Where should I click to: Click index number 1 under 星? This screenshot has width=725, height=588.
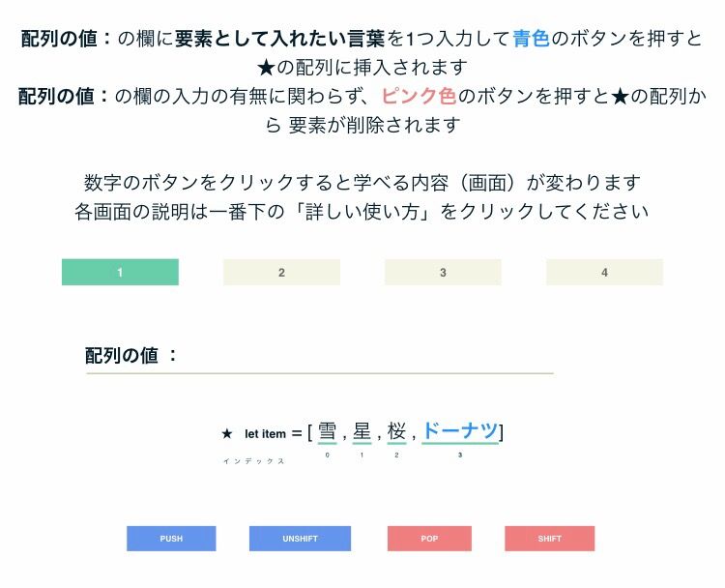[362, 455]
